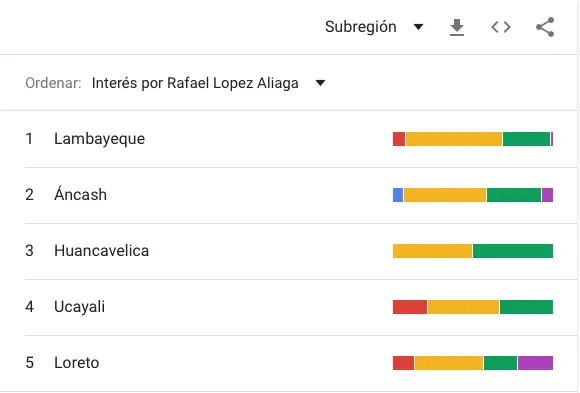
Task: Expand the sort order dropdown arrow
Action: [x=320, y=83]
